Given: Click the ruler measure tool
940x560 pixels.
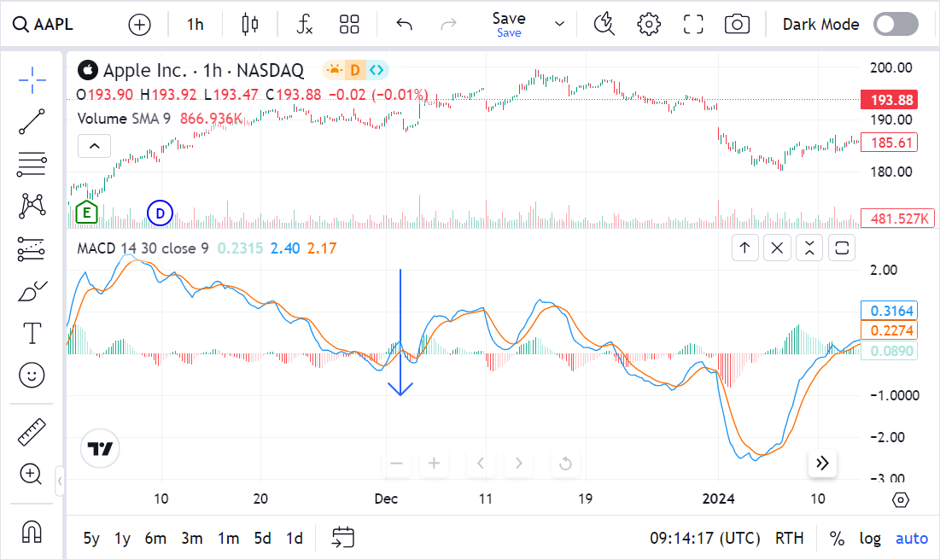Looking at the screenshot, I should pyautogui.click(x=32, y=432).
